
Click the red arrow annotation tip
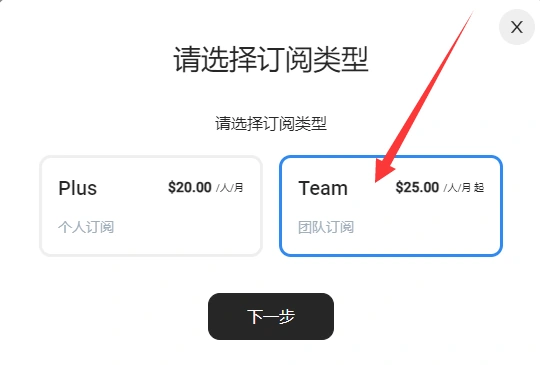(x=376, y=181)
